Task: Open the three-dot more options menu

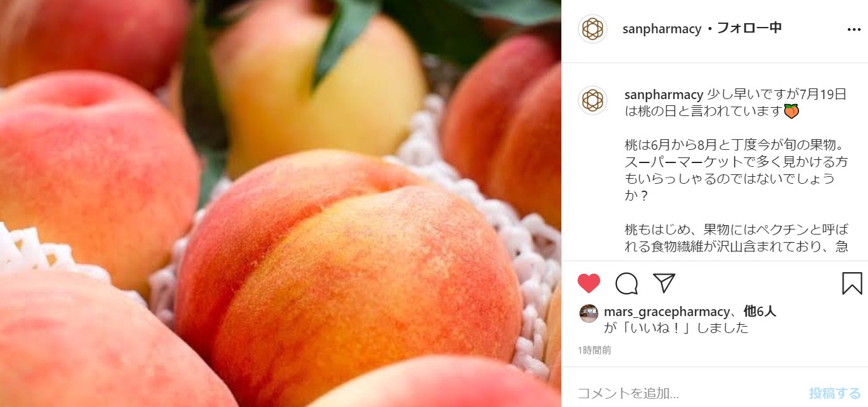Action: (x=854, y=29)
